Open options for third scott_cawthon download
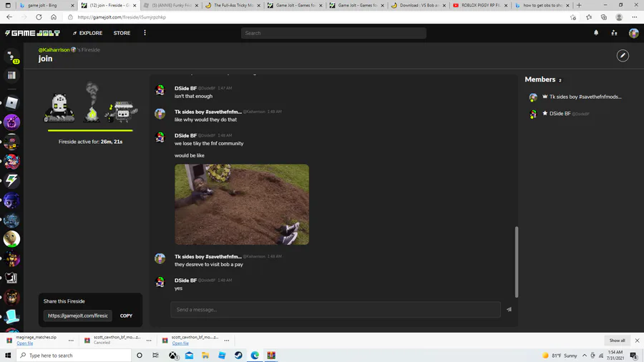This screenshot has height=362, width=644. (227, 341)
